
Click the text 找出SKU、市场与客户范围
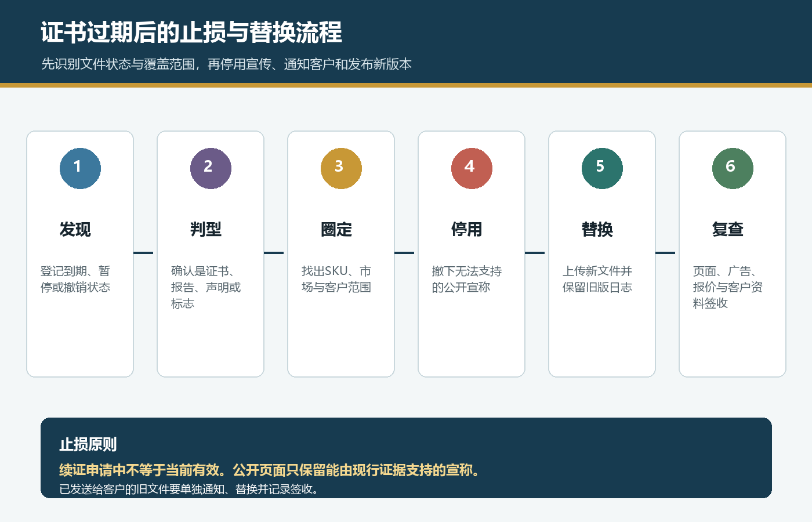click(336, 279)
